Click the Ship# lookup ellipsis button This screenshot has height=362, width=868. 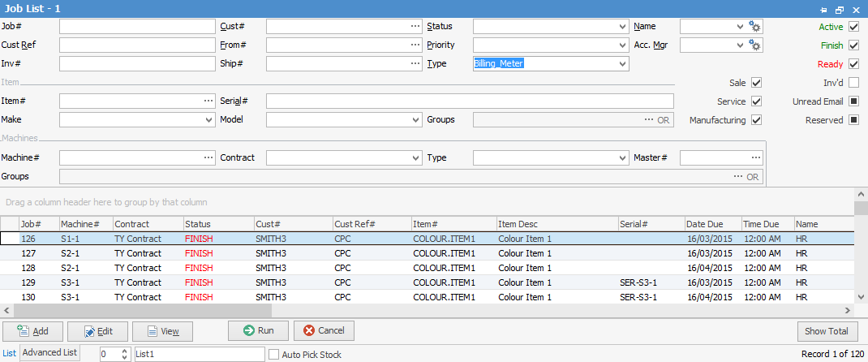(x=415, y=64)
